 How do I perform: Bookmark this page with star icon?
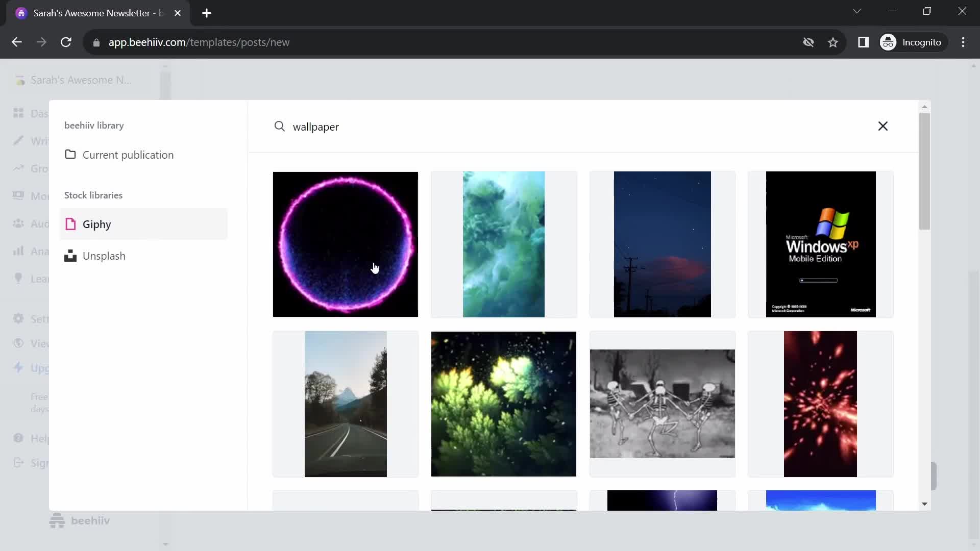pyautogui.click(x=833, y=42)
